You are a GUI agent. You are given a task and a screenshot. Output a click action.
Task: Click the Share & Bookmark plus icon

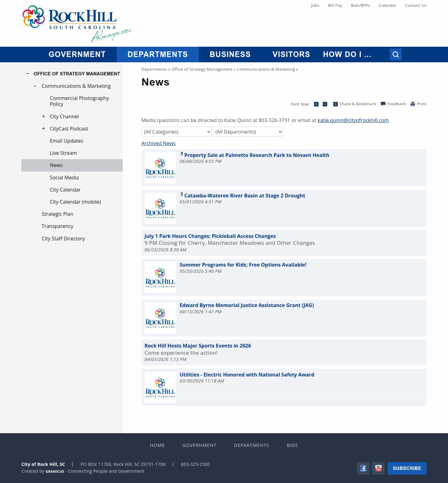[x=335, y=104]
